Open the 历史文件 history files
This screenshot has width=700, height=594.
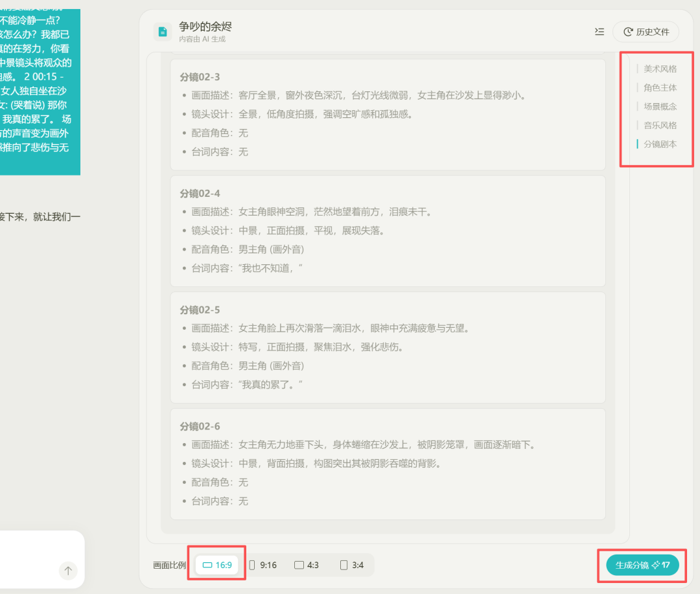646,32
